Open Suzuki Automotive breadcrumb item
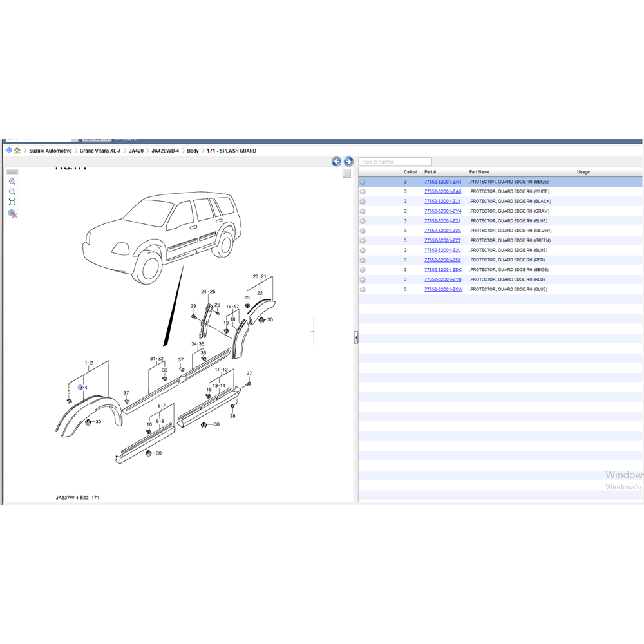The image size is (644, 644). click(50, 151)
